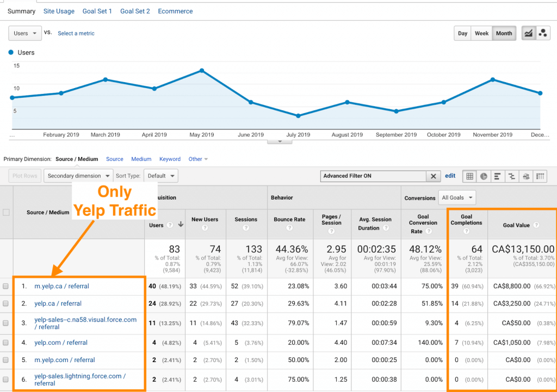Open yelp-sales--c.na58.visual.force.com / referral link

tap(85, 323)
